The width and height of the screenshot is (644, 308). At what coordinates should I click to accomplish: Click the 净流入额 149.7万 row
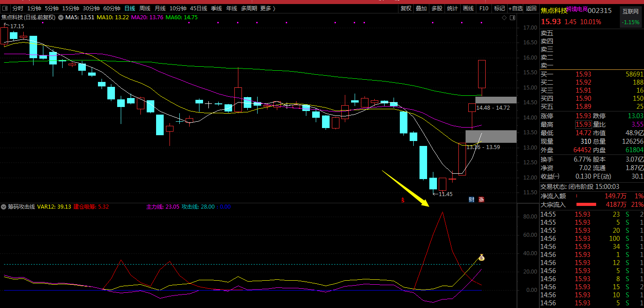click(592, 196)
